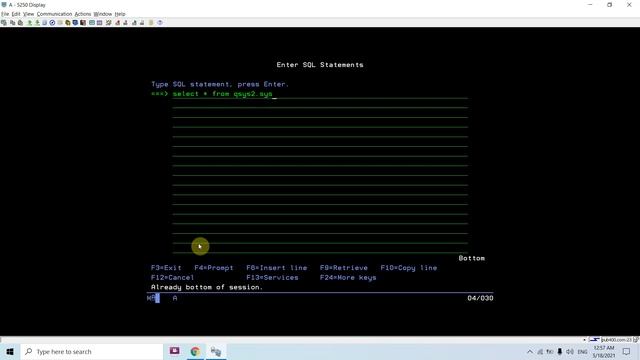Click the dark brown toolbar icon

pyautogui.click(x=83, y=22)
